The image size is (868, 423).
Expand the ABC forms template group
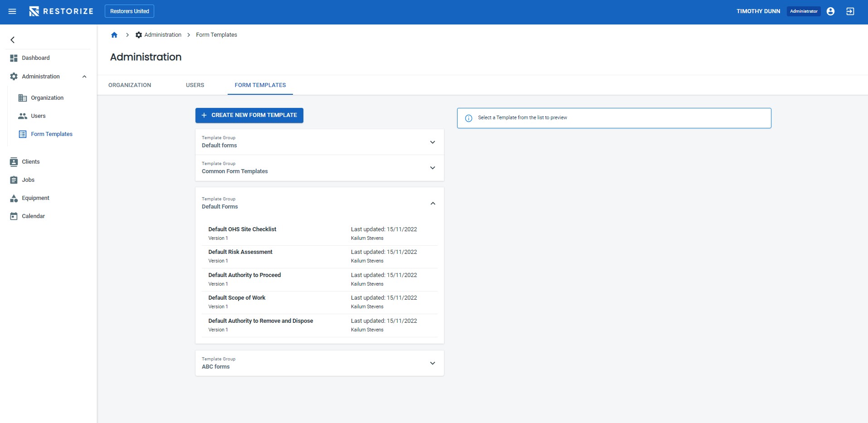pyautogui.click(x=432, y=363)
